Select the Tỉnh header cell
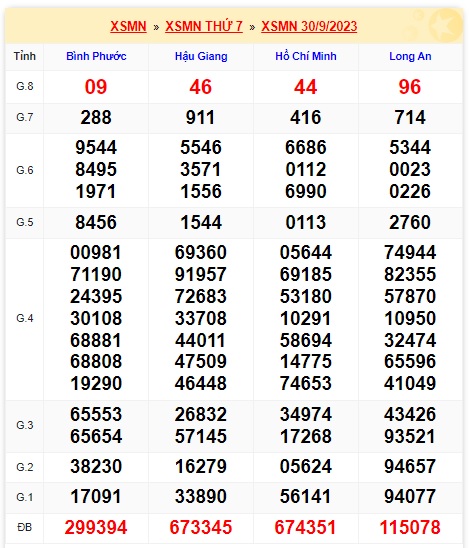Image resolution: width=470 pixels, height=548 pixels. [24, 56]
